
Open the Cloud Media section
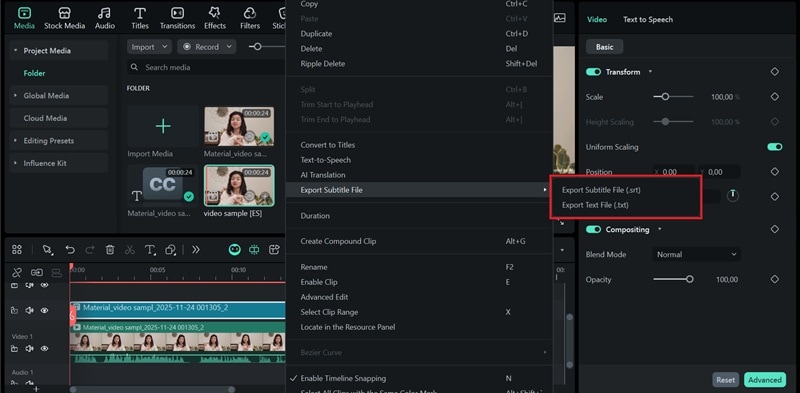59,118
